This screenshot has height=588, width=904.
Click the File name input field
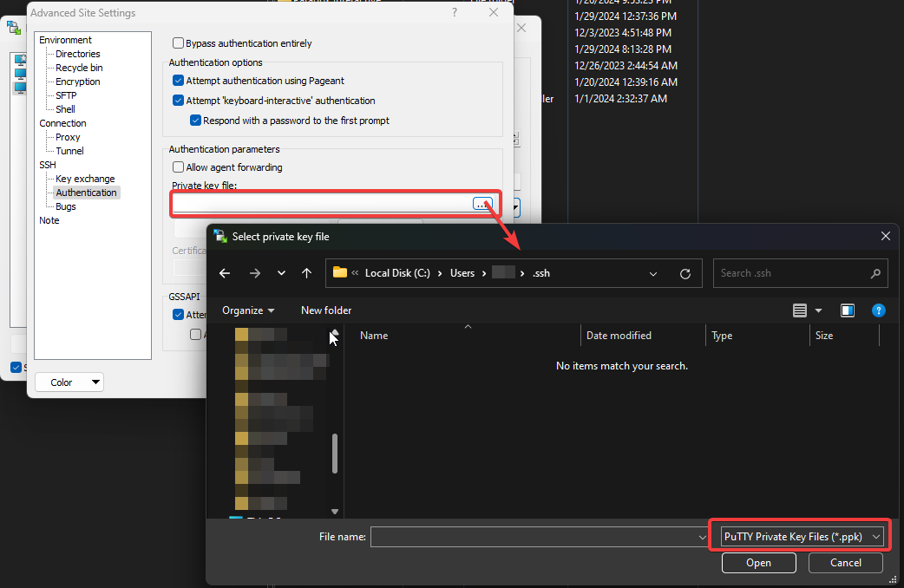(x=534, y=538)
